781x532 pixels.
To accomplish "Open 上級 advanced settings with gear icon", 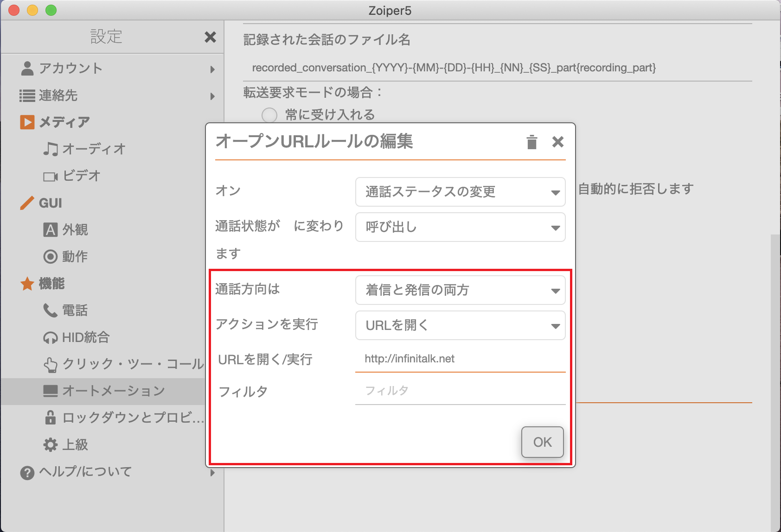I will [x=65, y=444].
